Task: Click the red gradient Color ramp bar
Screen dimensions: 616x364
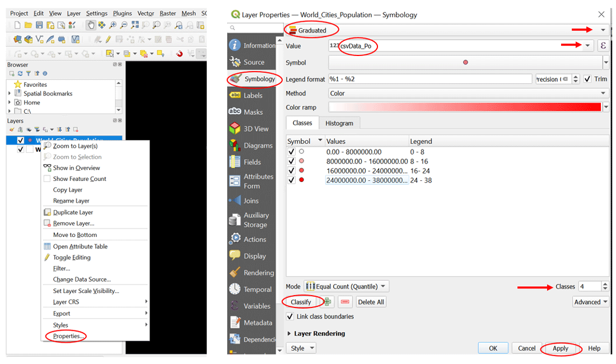Action: [465, 107]
